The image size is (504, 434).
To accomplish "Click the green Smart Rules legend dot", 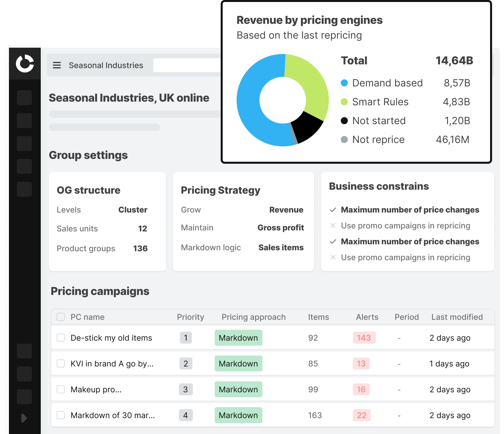I will tap(344, 102).
